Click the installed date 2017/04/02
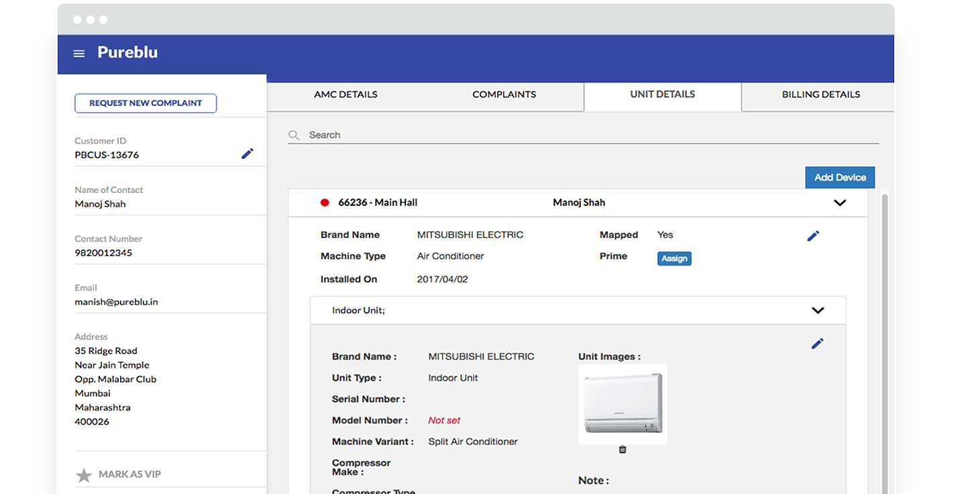The height and width of the screenshot is (494, 980). (442, 280)
